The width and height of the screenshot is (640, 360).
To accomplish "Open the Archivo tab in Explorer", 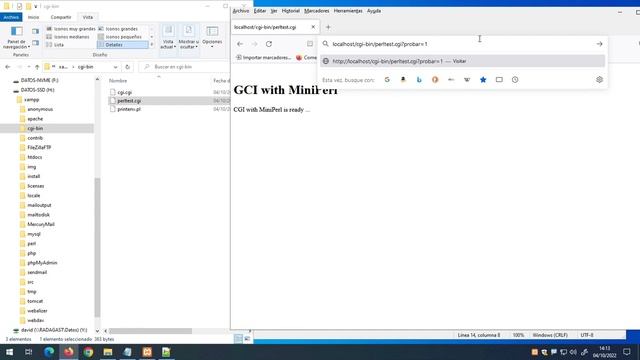I will click(11, 17).
